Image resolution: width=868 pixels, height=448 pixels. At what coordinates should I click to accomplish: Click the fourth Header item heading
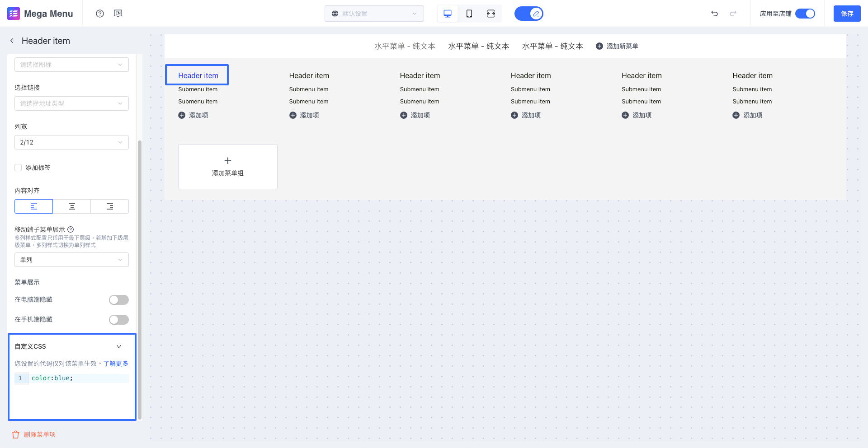[x=531, y=75]
